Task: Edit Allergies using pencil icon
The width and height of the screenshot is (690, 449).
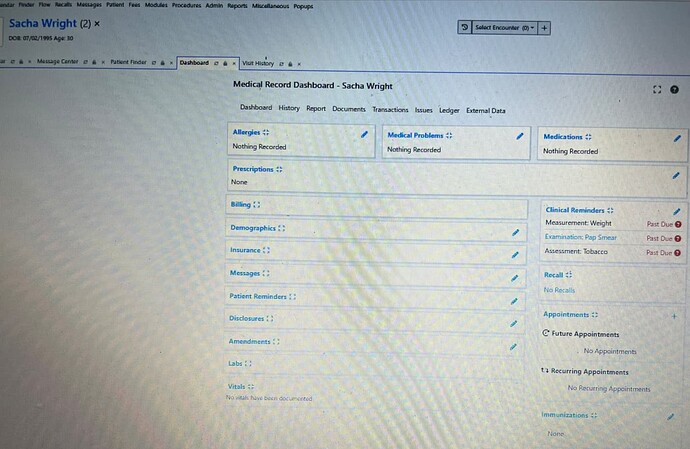Action: pyautogui.click(x=364, y=134)
